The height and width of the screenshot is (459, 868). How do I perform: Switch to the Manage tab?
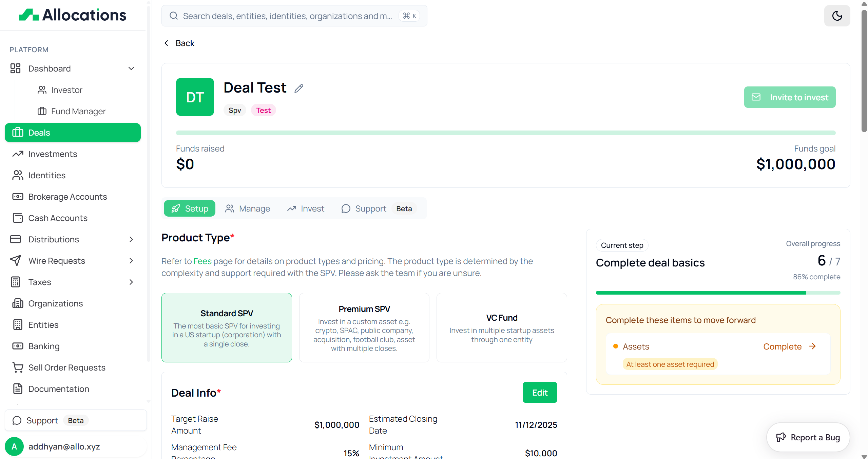click(248, 208)
